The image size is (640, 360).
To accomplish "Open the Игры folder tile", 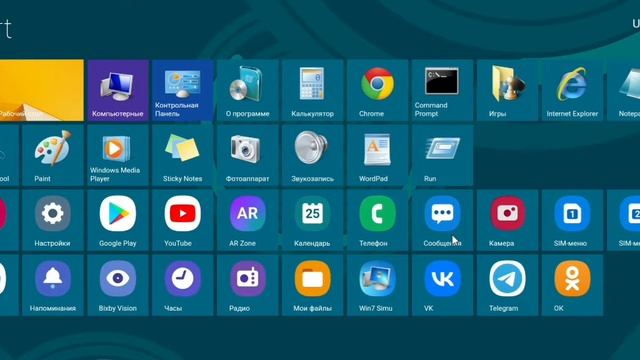I will point(507,90).
